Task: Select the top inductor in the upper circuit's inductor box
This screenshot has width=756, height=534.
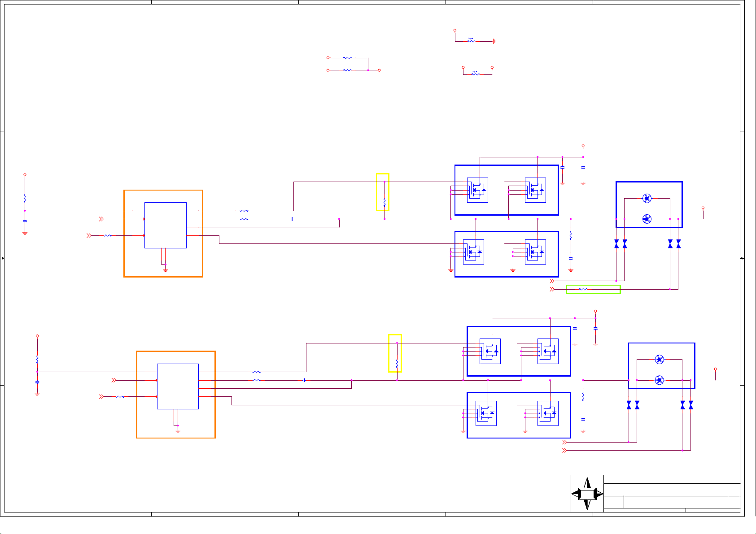Action: (x=647, y=198)
